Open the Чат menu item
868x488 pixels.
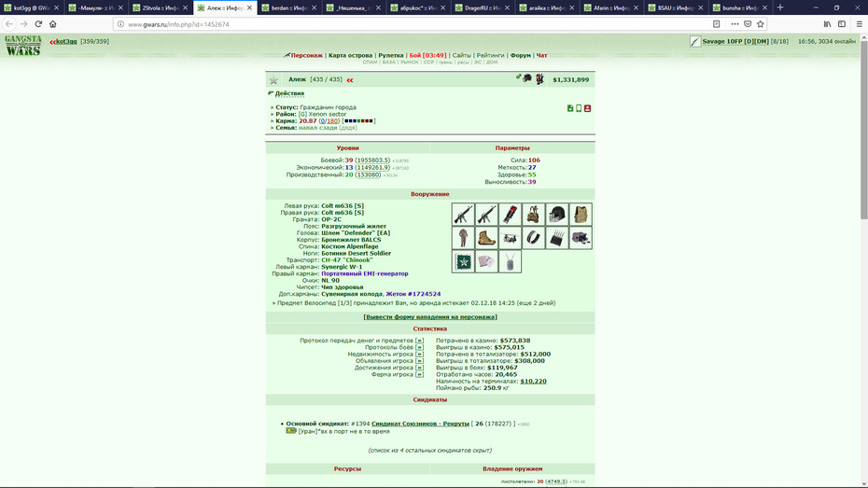point(541,55)
